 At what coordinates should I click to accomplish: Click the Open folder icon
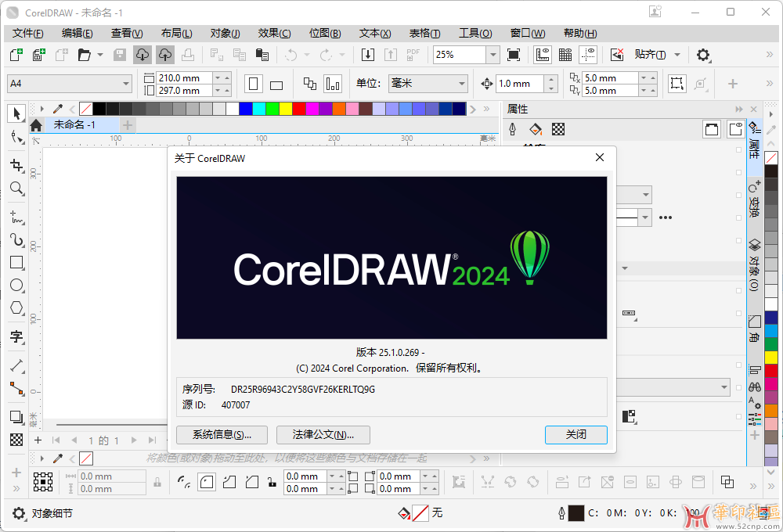pos(84,55)
